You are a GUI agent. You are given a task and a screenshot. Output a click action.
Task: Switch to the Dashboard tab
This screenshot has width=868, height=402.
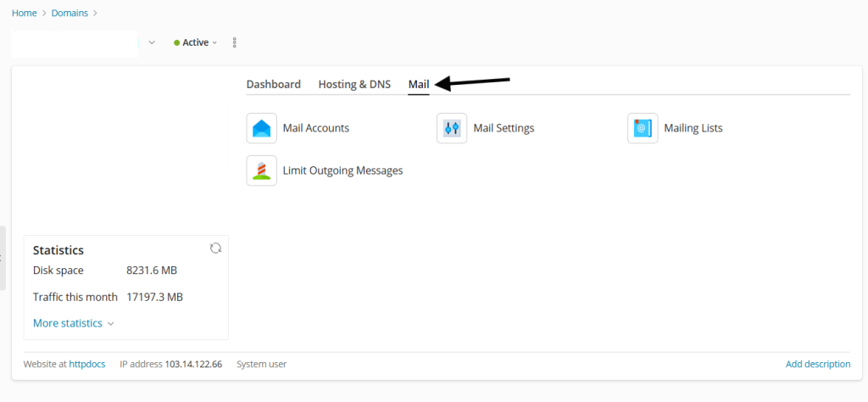pos(273,84)
